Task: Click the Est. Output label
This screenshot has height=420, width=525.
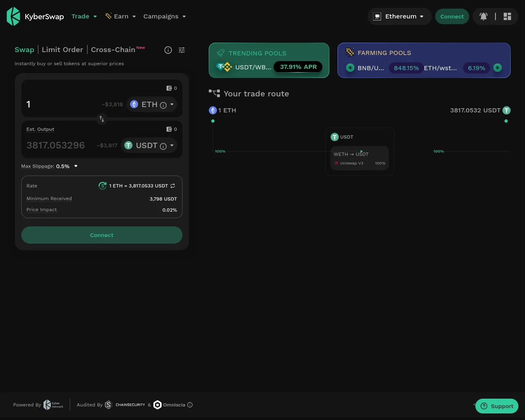Action: tap(40, 129)
